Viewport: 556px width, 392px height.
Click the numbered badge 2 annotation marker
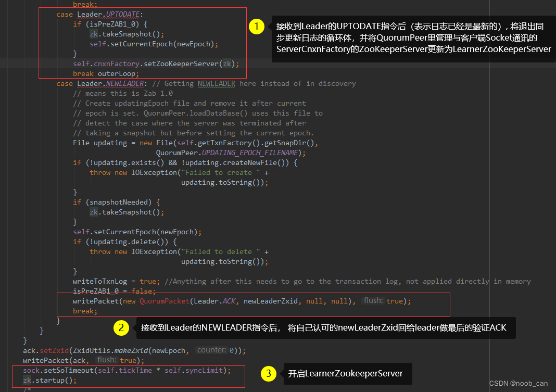(x=120, y=328)
